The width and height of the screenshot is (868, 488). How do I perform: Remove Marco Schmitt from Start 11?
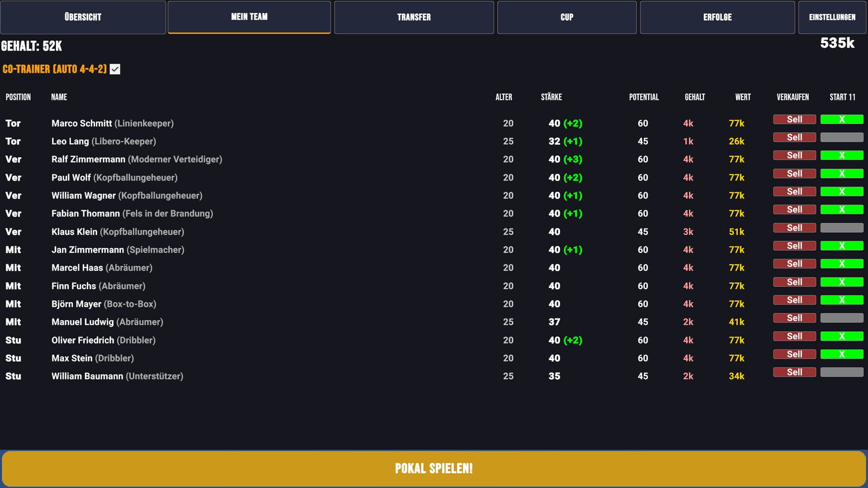[x=842, y=119]
